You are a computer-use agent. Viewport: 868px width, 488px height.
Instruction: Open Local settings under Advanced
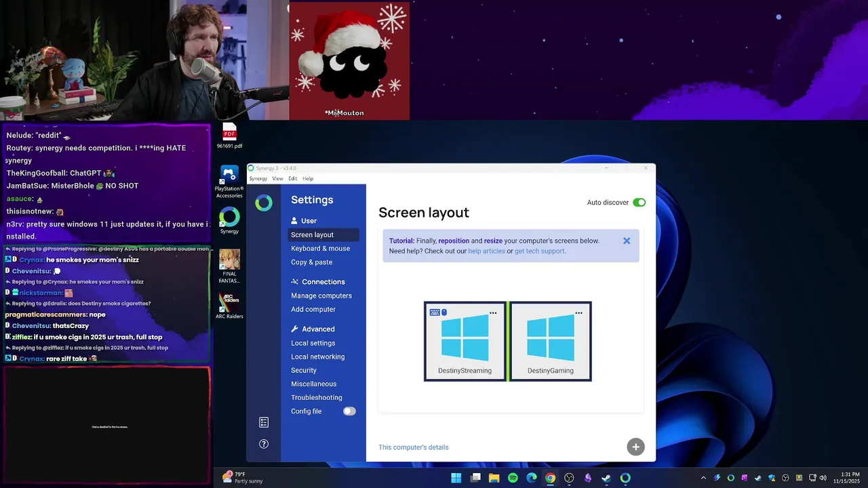[313, 343]
